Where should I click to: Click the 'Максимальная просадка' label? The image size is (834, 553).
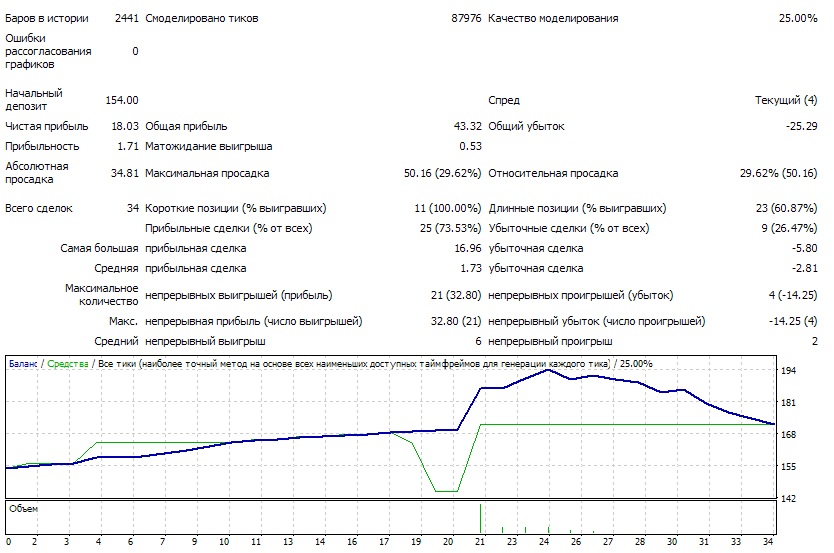(207, 173)
